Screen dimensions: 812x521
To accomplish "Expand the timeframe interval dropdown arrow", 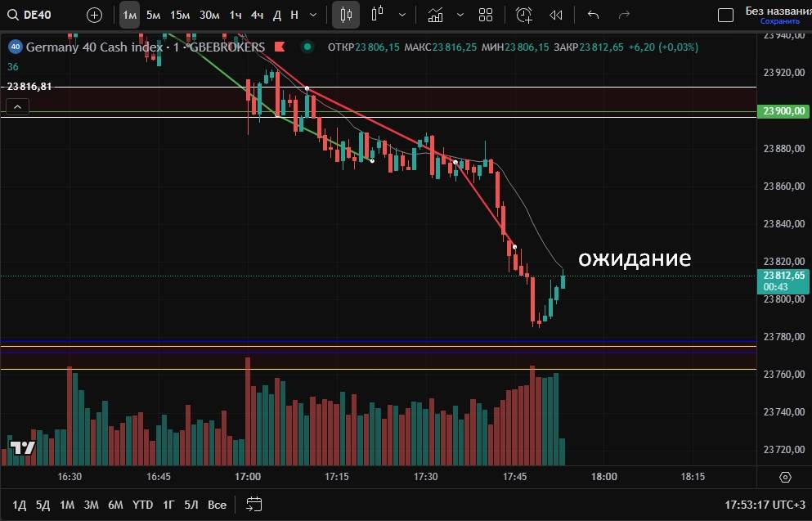I will pyautogui.click(x=313, y=15).
